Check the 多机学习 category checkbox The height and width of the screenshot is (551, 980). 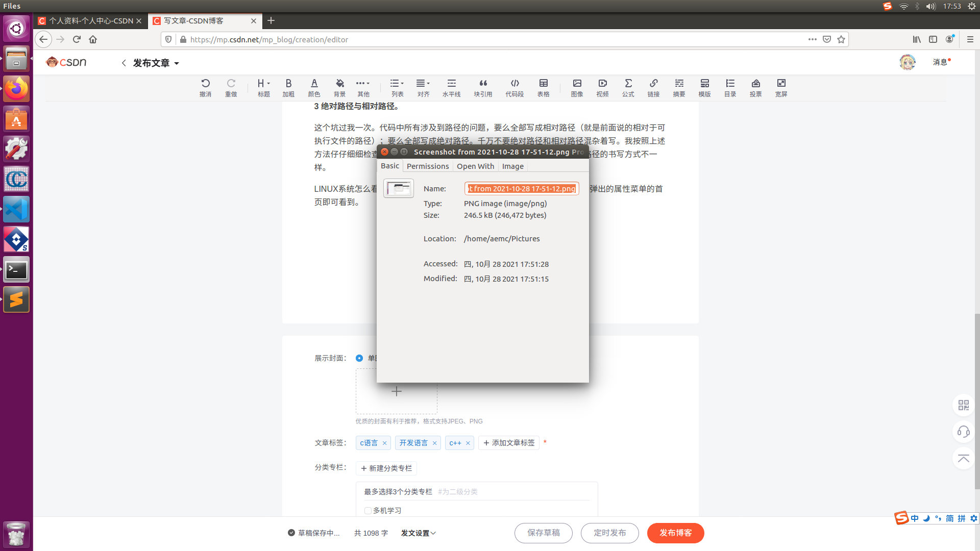tap(368, 510)
